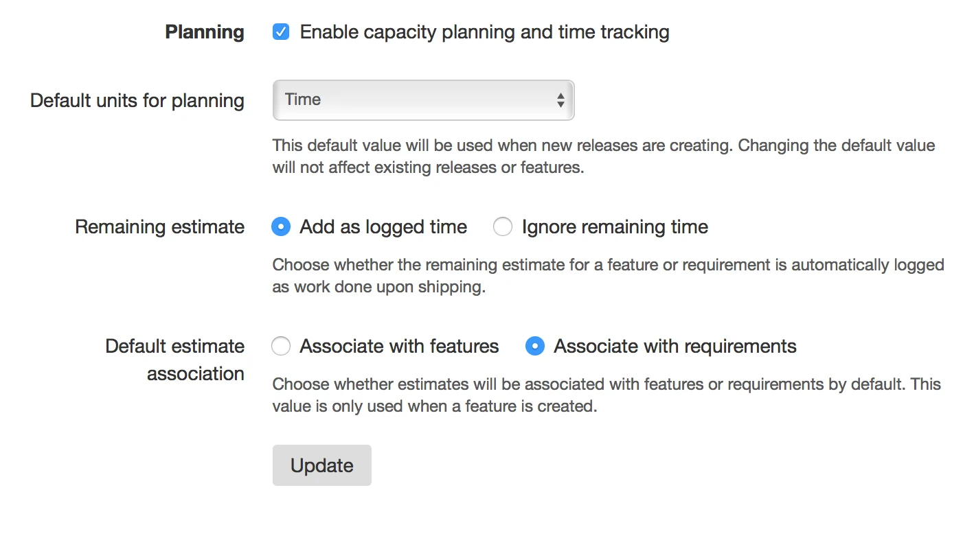963x560 pixels.
Task: Select the Associate with features radio button
Action: [281, 347]
